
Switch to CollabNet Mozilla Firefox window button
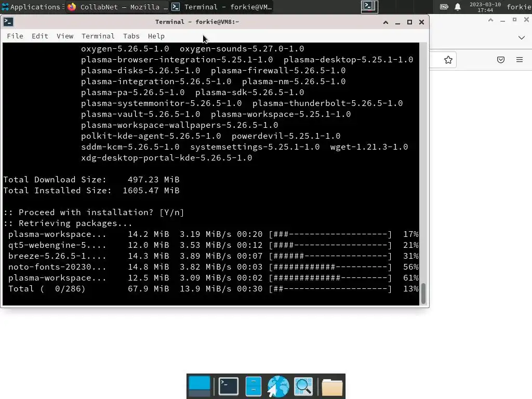coord(118,7)
